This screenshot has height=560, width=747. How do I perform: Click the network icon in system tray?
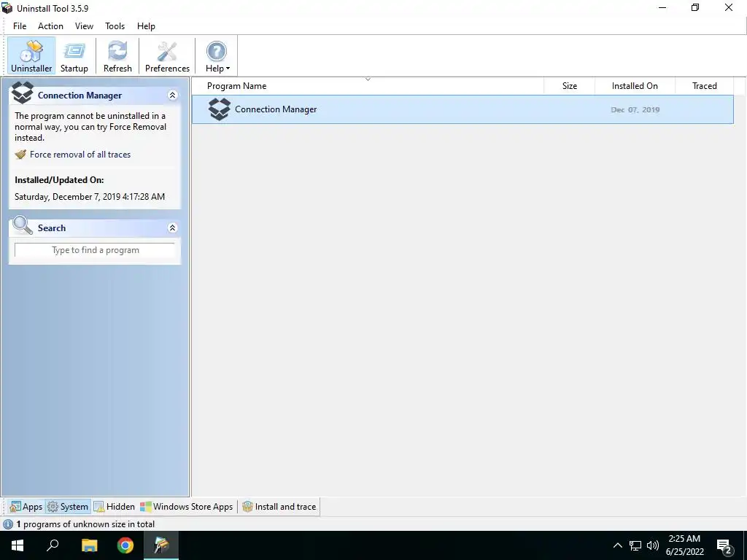[x=635, y=545]
